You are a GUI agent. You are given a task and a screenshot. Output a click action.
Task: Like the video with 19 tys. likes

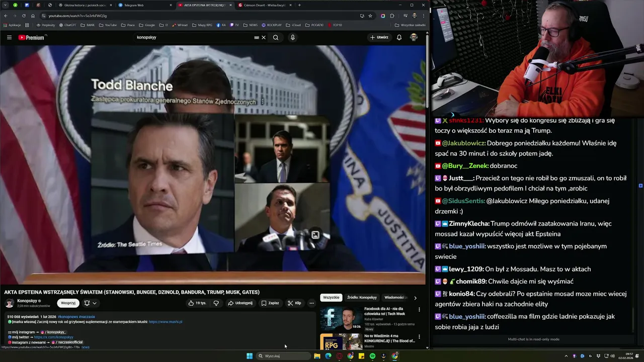coord(197,303)
